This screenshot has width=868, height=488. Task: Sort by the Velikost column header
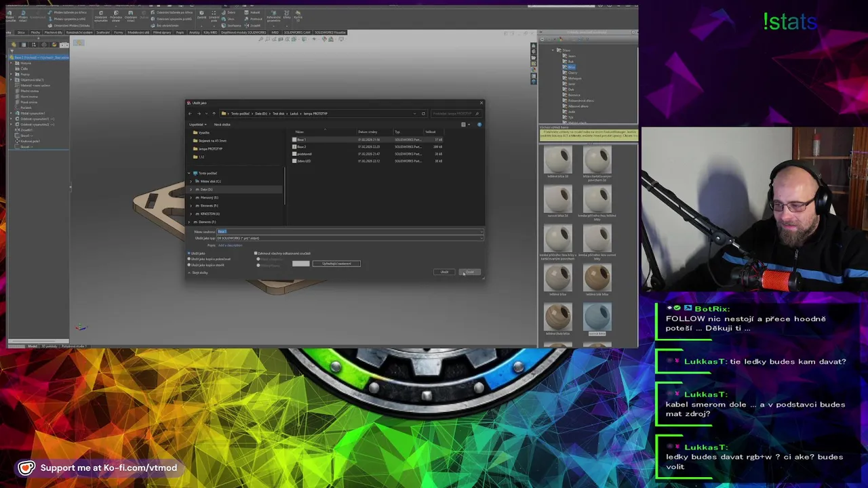coord(430,131)
